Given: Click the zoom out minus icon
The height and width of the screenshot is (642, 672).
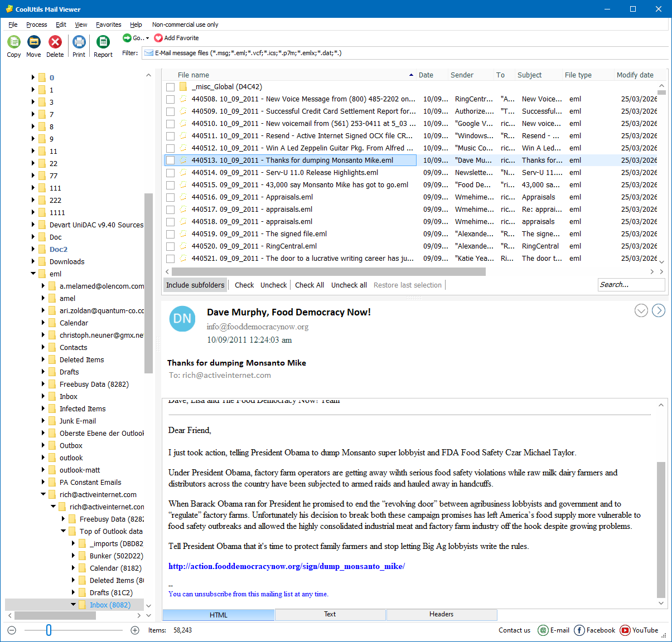Looking at the screenshot, I should pyautogui.click(x=12, y=630).
